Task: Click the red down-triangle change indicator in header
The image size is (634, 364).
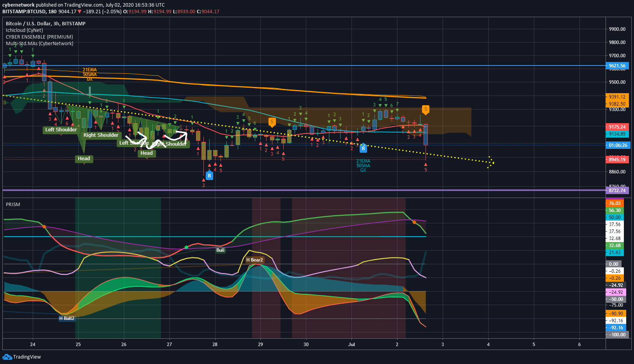Action: click(79, 12)
